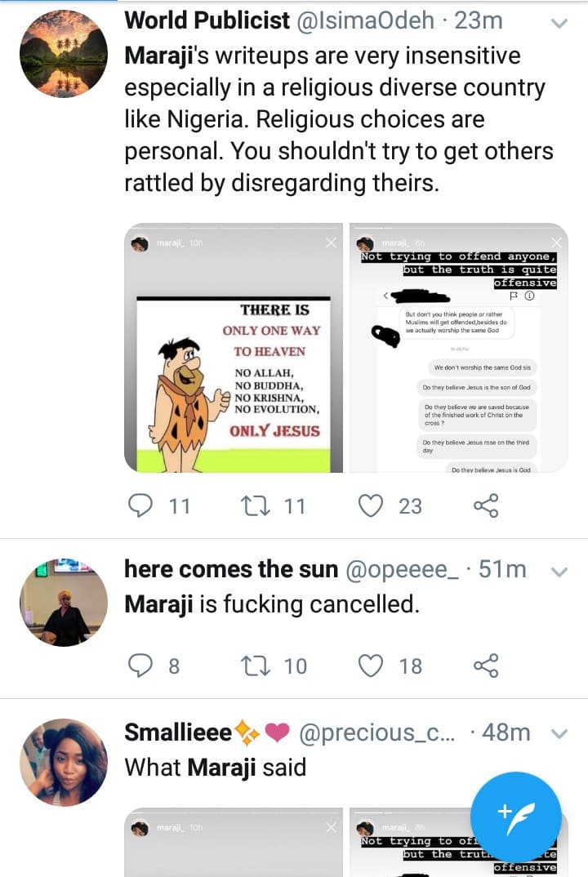Image resolution: width=588 pixels, height=877 pixels.
Task: Open Smallieee's profile photo
Action: (63, 763)
